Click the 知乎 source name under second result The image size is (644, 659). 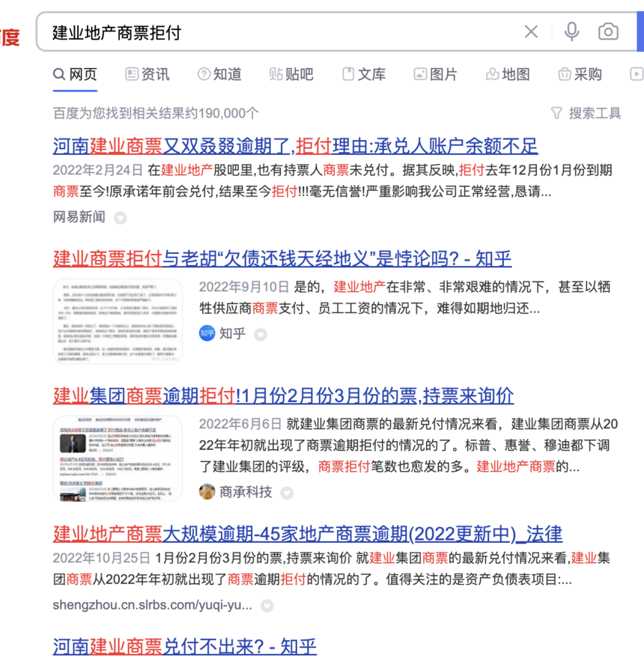pos(232,333)
